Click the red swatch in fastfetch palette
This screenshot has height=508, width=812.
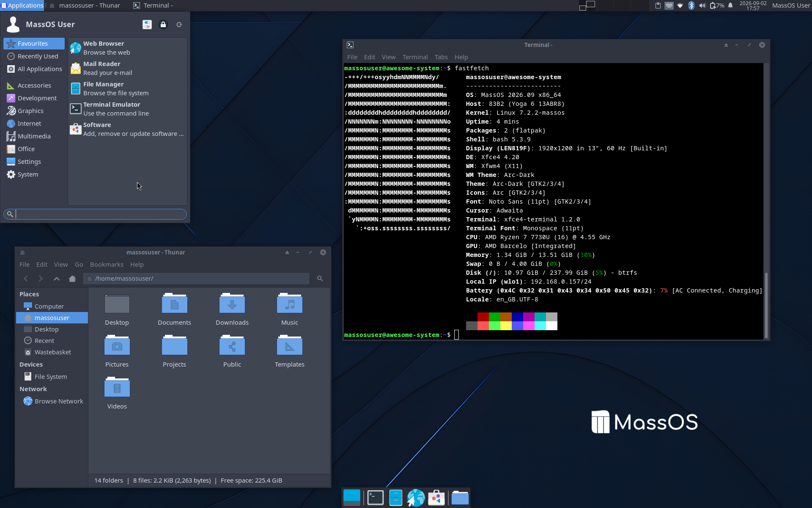click(483, 317)
